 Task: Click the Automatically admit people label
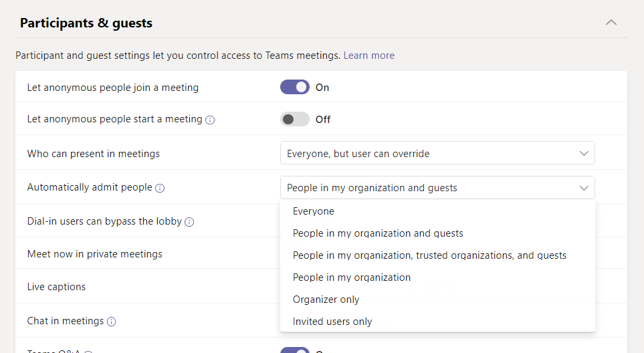(90, 187)
